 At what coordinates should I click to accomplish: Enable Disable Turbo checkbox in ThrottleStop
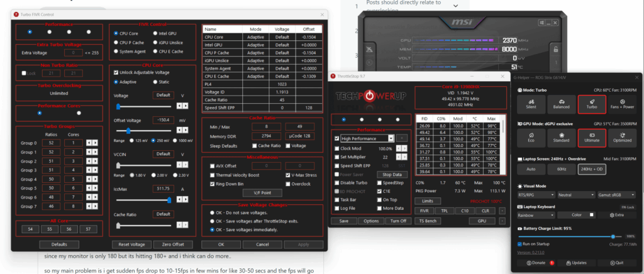pos(337,183)
